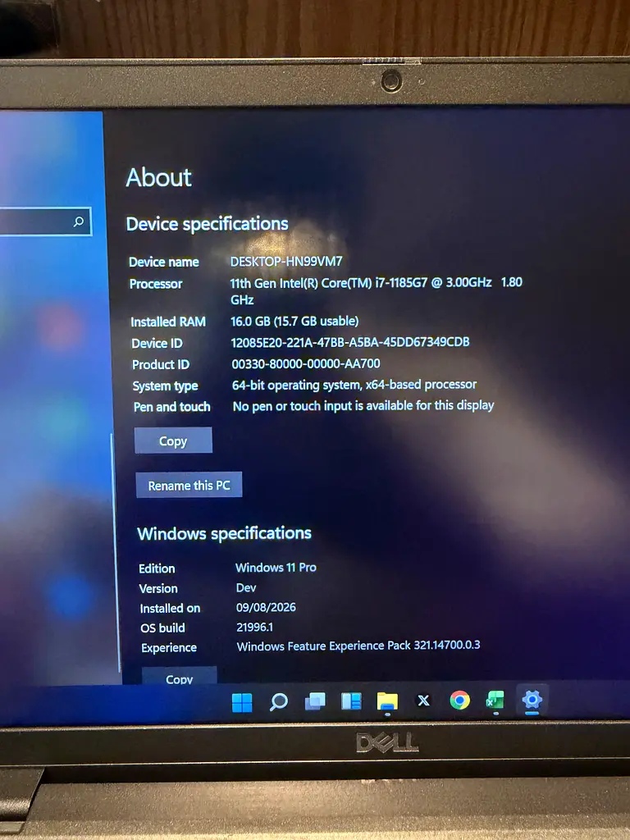Select the processor value 11th Gen Intel
This screenshot has width=630, height=840.
point(376,291)
